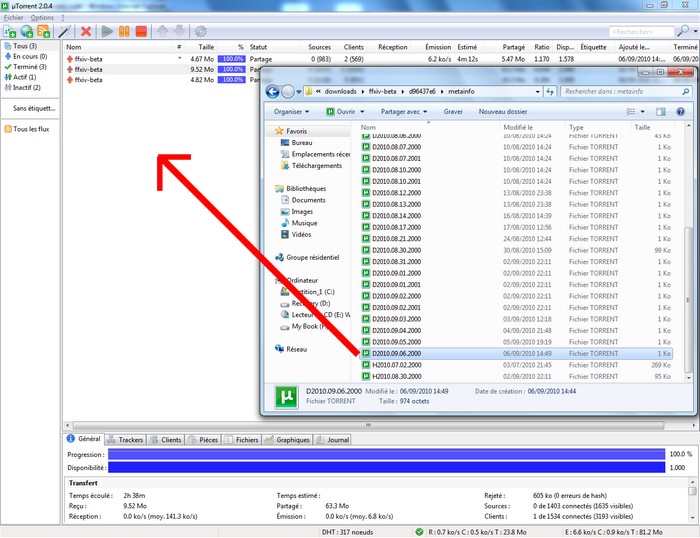Click the orange Pause torrent icon
Viewport: 700px width, 538px height.
click(124, 31)
